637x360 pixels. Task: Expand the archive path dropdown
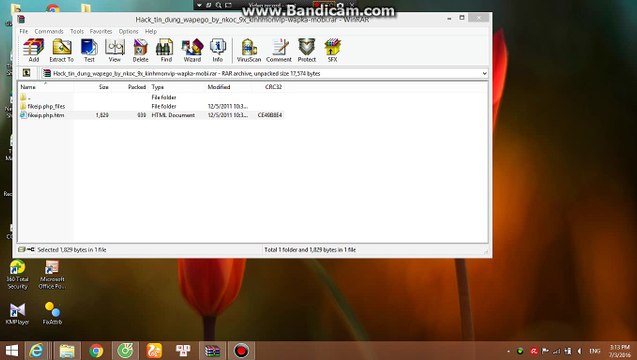pos(484,74)
